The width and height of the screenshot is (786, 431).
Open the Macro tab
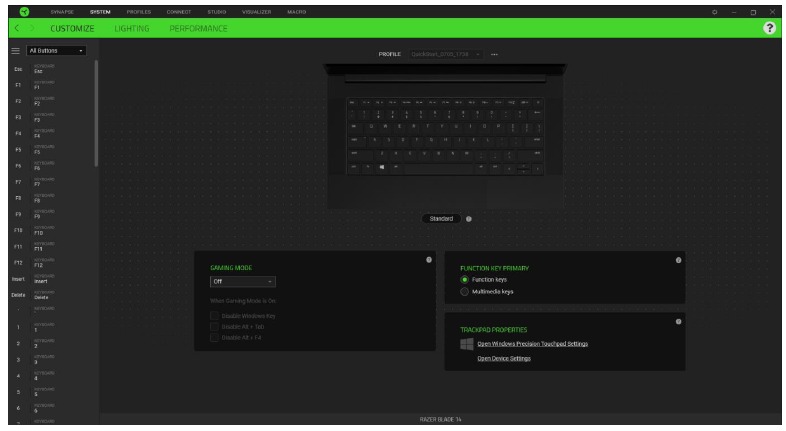click(x=296, y=12)
